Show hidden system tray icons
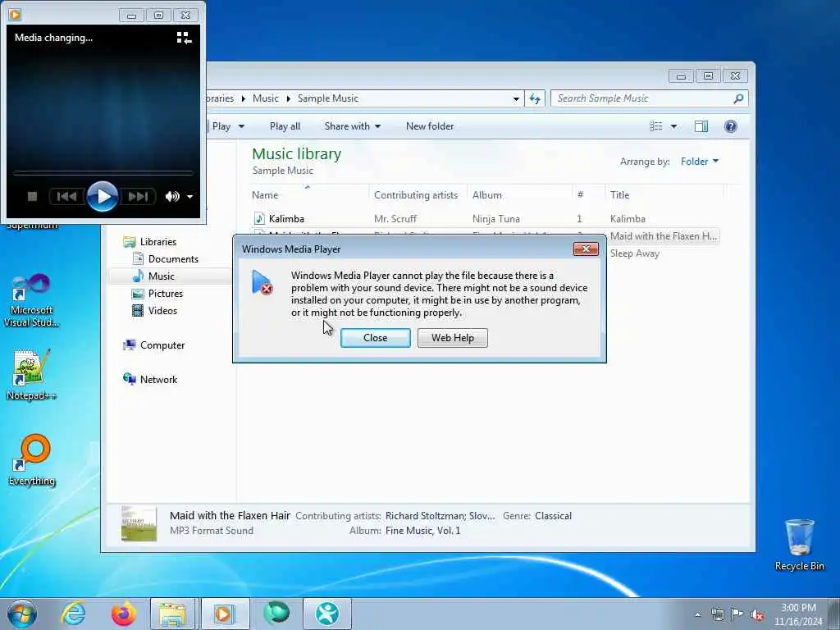Image resolution: width=840 pixels, height=630 pixels. 697,615
